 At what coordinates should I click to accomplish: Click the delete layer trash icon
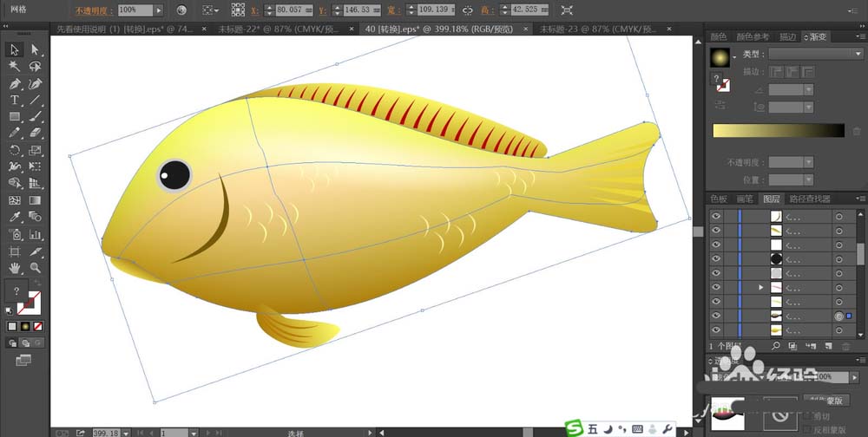point(845,346)
